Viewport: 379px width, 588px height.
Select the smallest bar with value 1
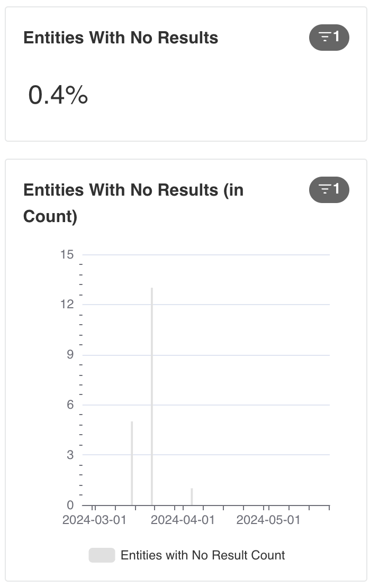tap(192, 497)
